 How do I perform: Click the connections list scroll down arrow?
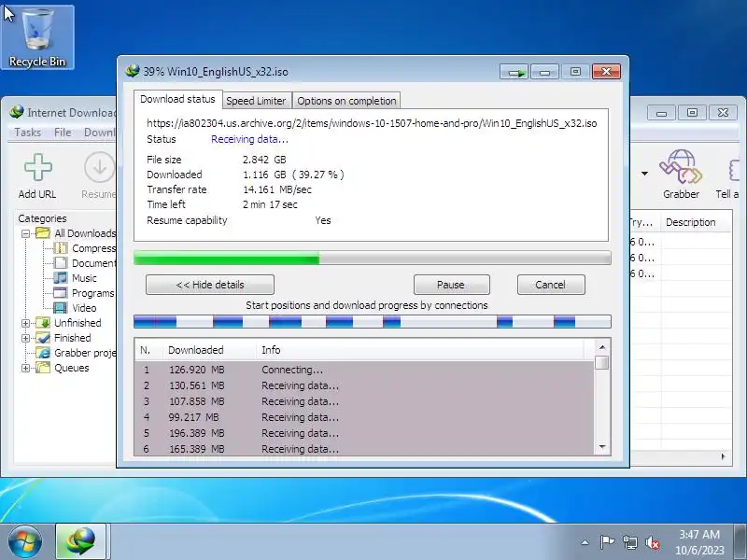coord(602,447)
